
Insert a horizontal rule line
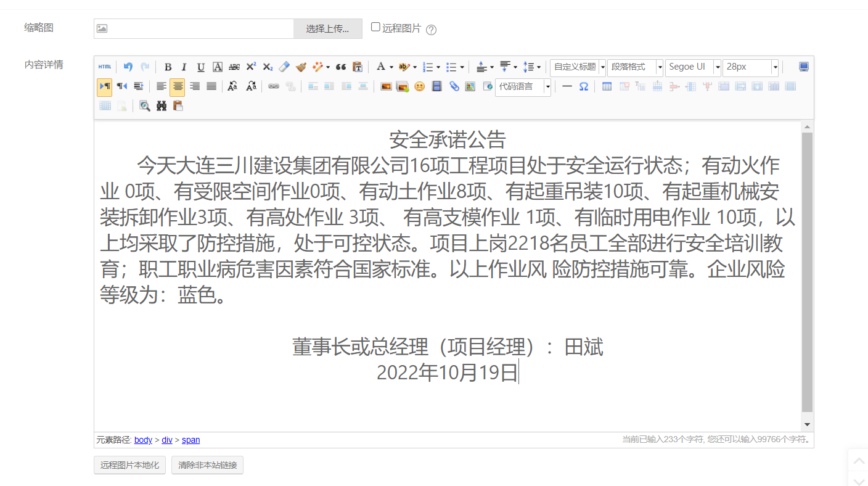pos(567,86)
